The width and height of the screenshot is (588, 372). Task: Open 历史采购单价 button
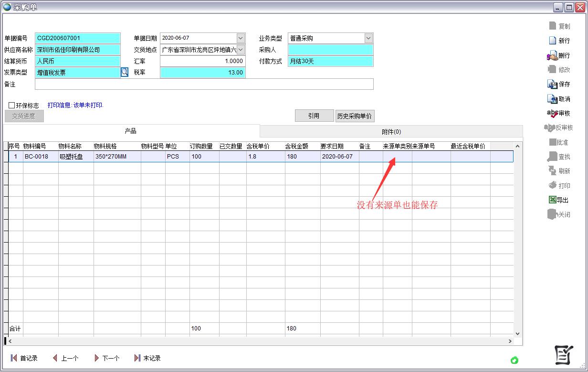pyautogui.click(x=355, y=116)
